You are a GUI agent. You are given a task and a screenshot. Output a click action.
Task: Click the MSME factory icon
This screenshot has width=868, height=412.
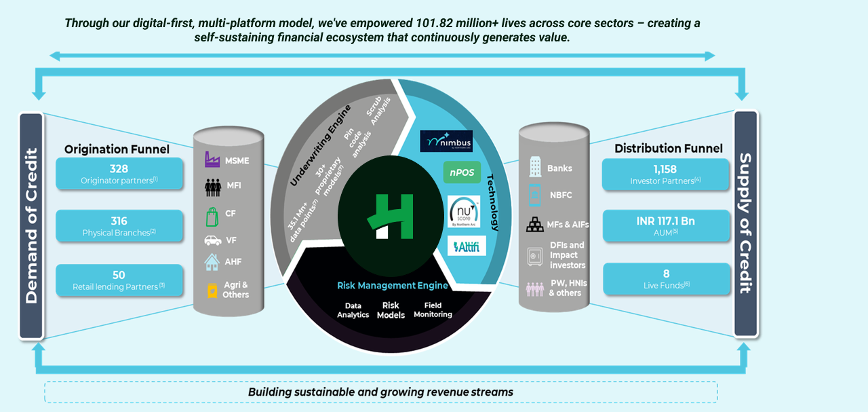pyautogui.click(x=214, y=160)
